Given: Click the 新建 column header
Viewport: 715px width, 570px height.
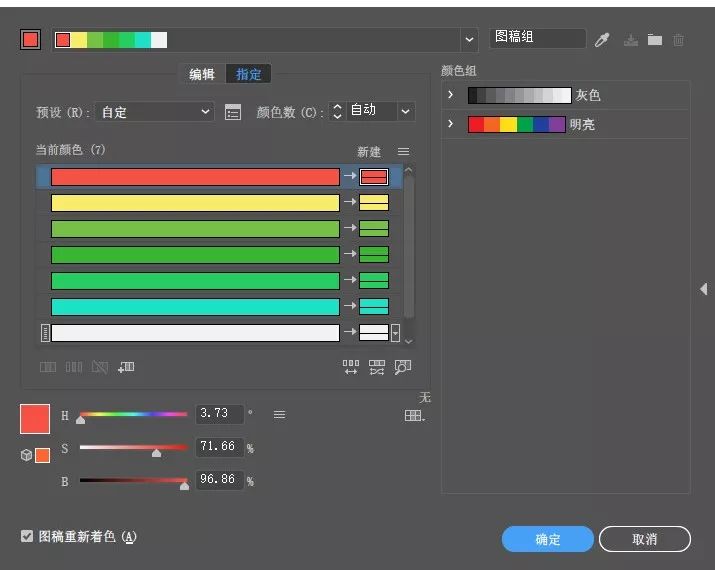Looking at the screenshot, I should pos(369,151).
